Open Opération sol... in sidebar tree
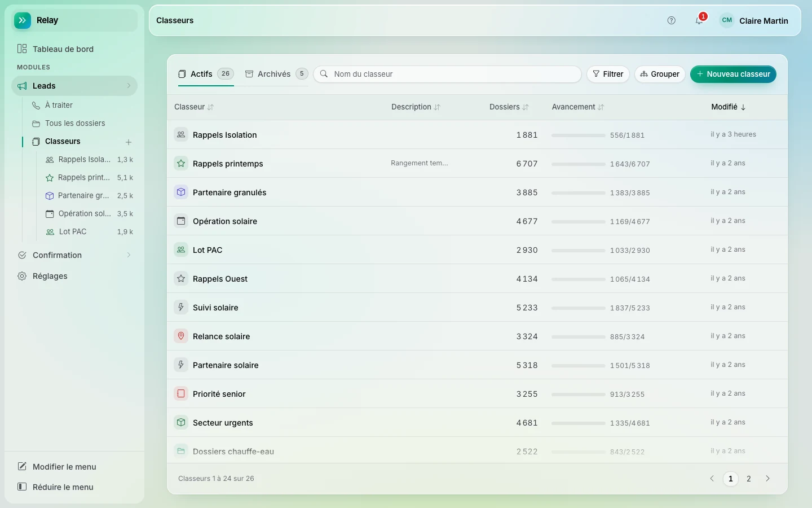The image size is (812, 508). click(x=89, y=213)
